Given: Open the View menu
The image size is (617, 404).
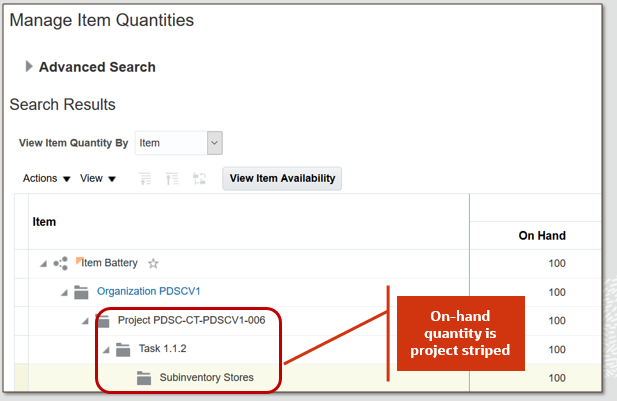Looking at the screenshot, I should click(98, 179).
